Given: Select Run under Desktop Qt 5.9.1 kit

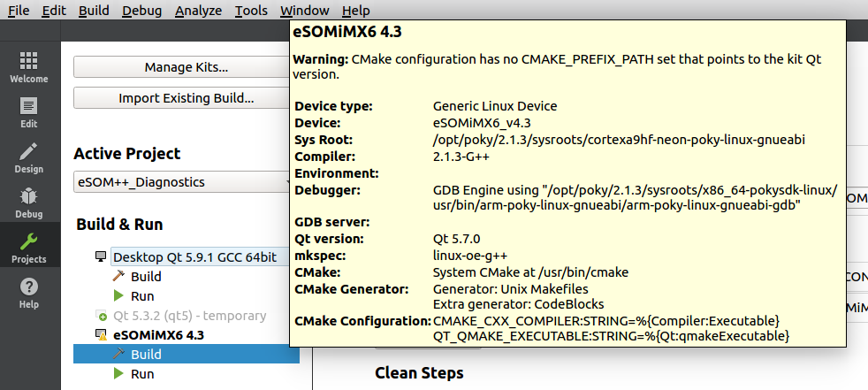Looking at the screenshot, I should (142, 295).
